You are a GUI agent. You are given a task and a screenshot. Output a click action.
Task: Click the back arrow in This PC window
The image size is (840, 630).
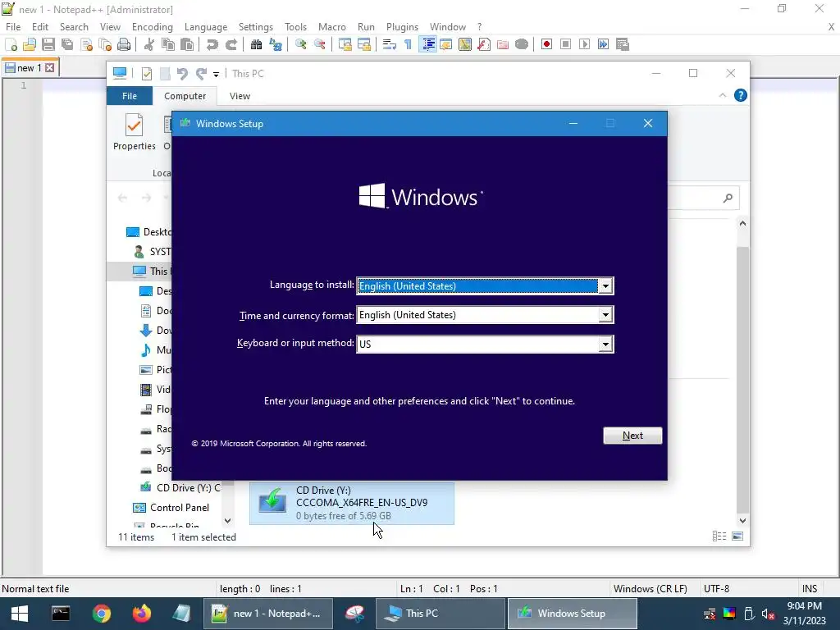click(x=122, y=198)
